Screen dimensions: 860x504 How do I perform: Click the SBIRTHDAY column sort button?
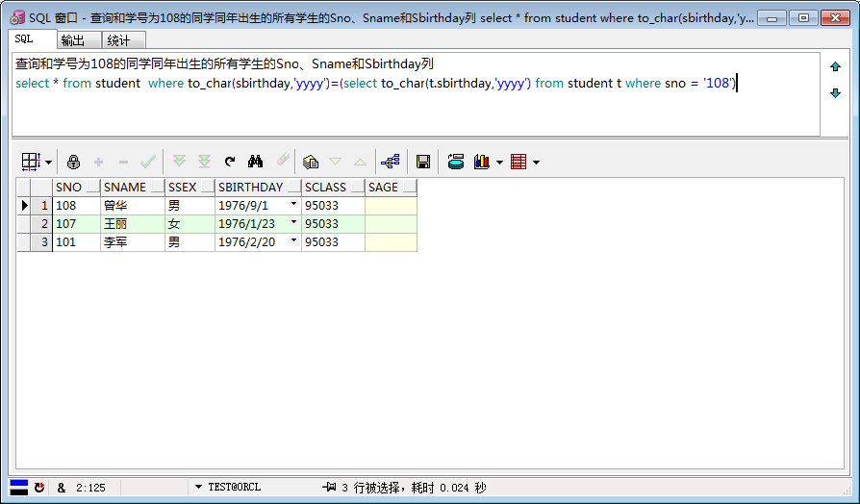click(295, 187)
